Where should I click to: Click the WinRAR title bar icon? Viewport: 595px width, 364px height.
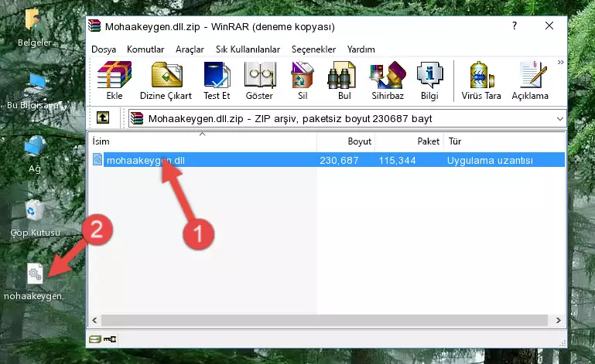(x=94, y=26)
